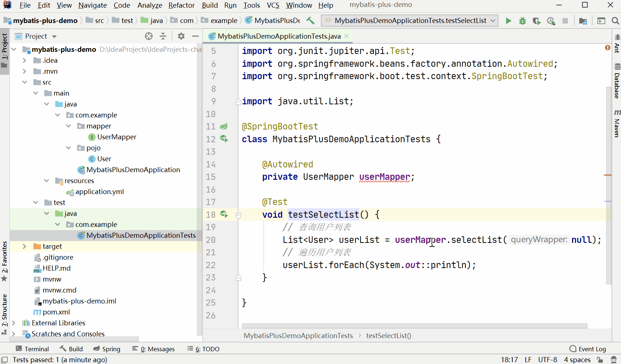Open the Terminal tab at bottom

(x=32, y=349)
